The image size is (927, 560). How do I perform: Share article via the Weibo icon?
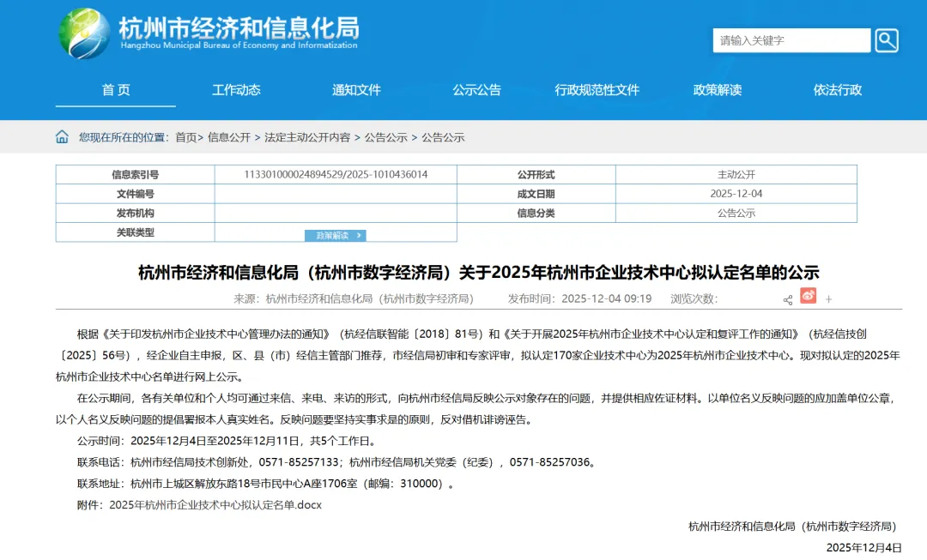pyautogui.click(x=809, y=295)
